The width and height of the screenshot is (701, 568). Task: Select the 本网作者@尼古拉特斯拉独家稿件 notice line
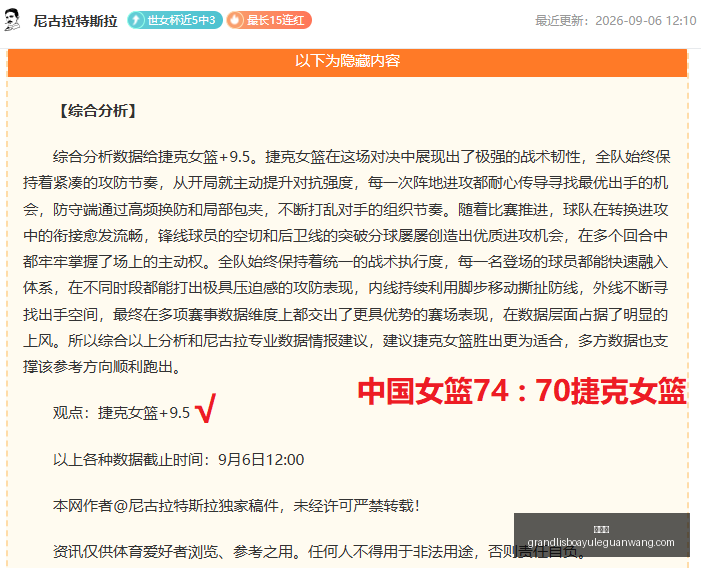(236, 506)
